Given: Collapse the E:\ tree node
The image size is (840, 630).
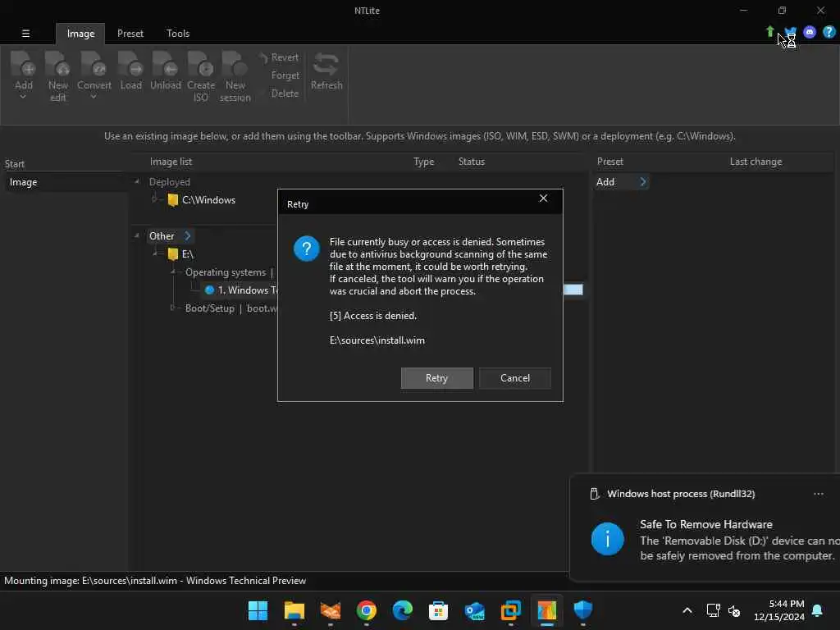Looking at the screenshot, I should coord(155,253).
